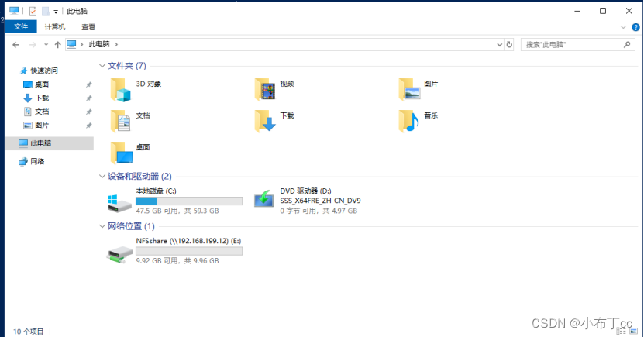The width and height of the screenshot is (644, 337).
Task: Open the 3D 对象 folder
Action: pos(121,90)
